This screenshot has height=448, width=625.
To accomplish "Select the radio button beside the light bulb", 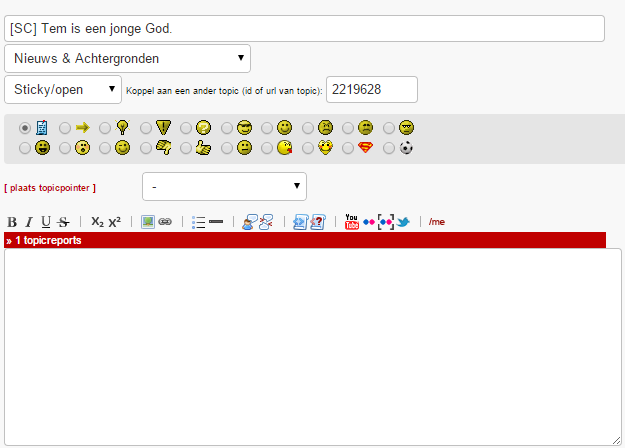I will (x=105, y=128).
